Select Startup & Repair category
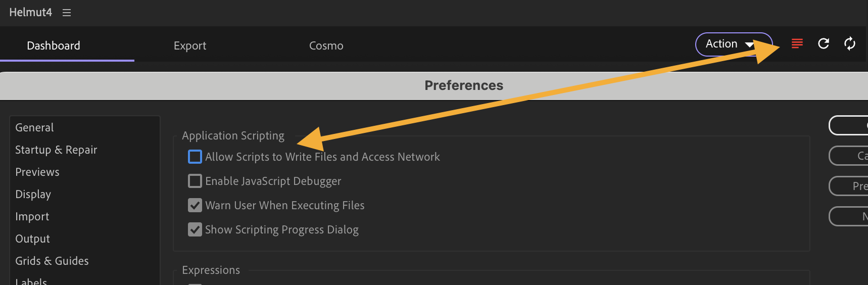The image size is (868, 285). click(x=56, y=150)
